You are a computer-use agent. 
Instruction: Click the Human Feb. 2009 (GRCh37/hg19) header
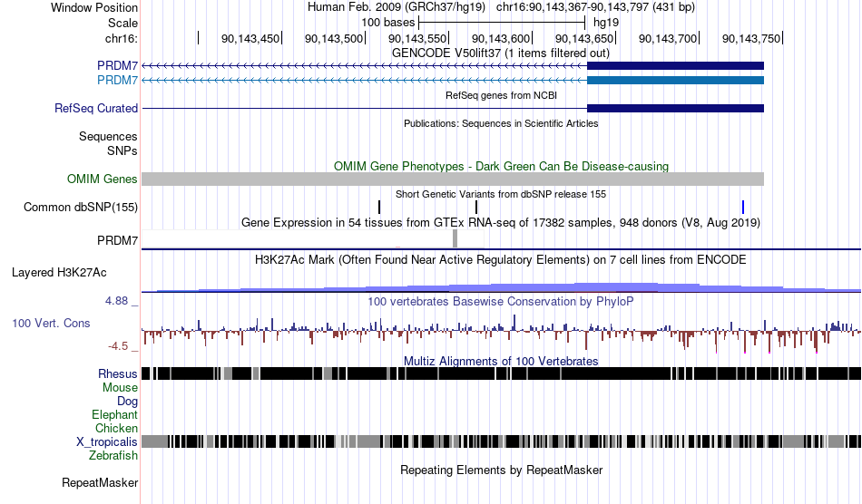pos(397,7)
